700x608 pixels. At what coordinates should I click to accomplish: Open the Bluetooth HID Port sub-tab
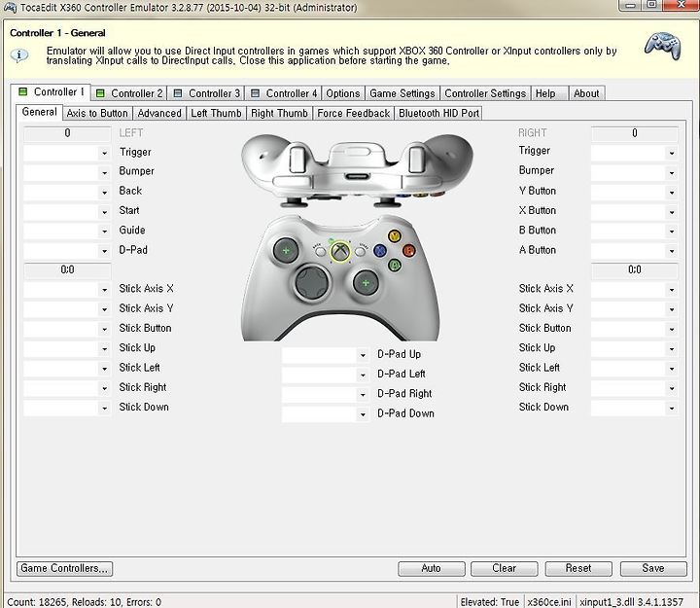438,114
